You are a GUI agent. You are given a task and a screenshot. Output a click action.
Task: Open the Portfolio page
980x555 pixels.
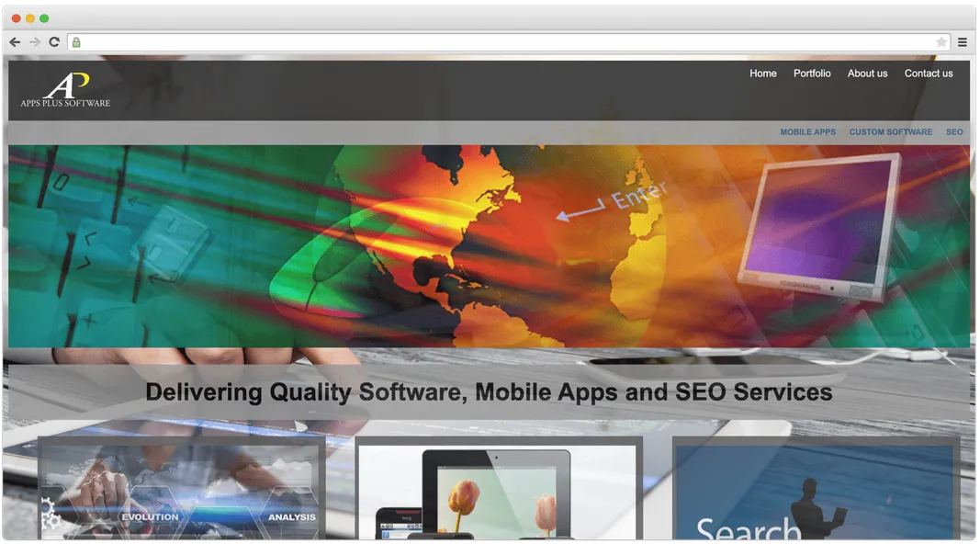tap(812, 74)
